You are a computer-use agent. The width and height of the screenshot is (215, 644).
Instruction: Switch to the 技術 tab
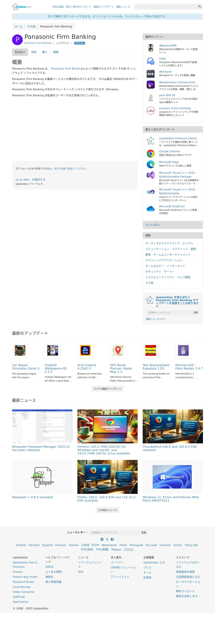[34, 52]
